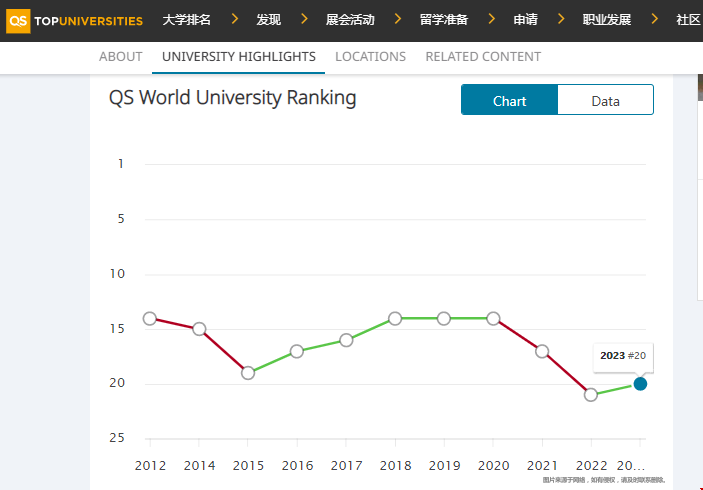Select the 2020 data point on chart

pos(493,319)
